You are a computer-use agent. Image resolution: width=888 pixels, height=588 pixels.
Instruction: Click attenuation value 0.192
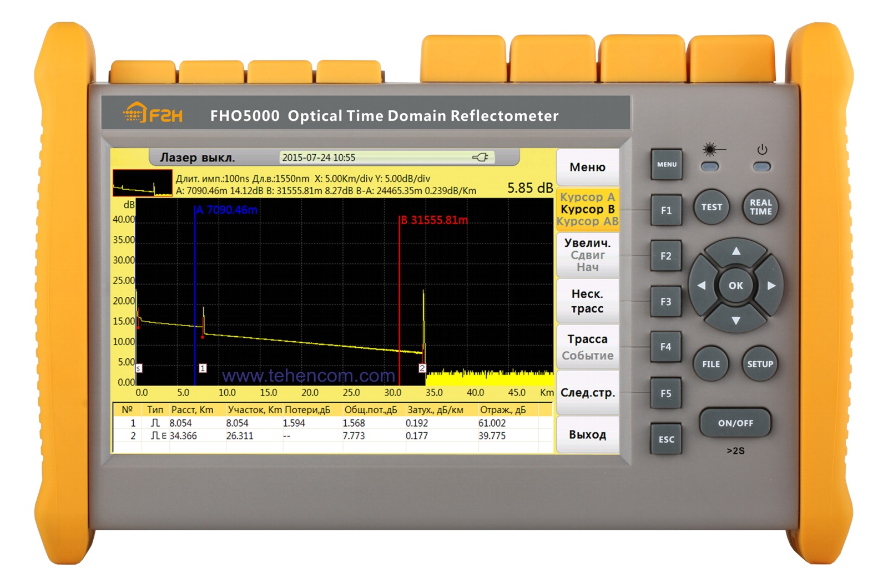point(417,423)
